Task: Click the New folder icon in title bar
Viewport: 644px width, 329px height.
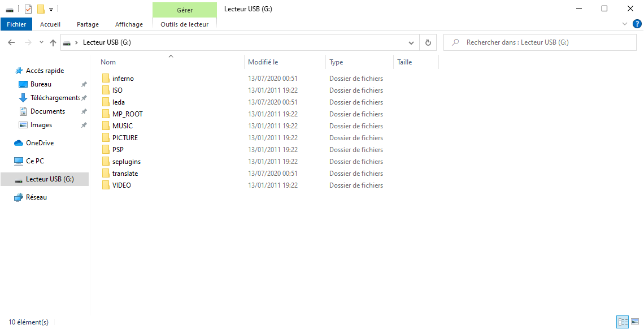Action: pyautogui.click(x=41, y=9)
